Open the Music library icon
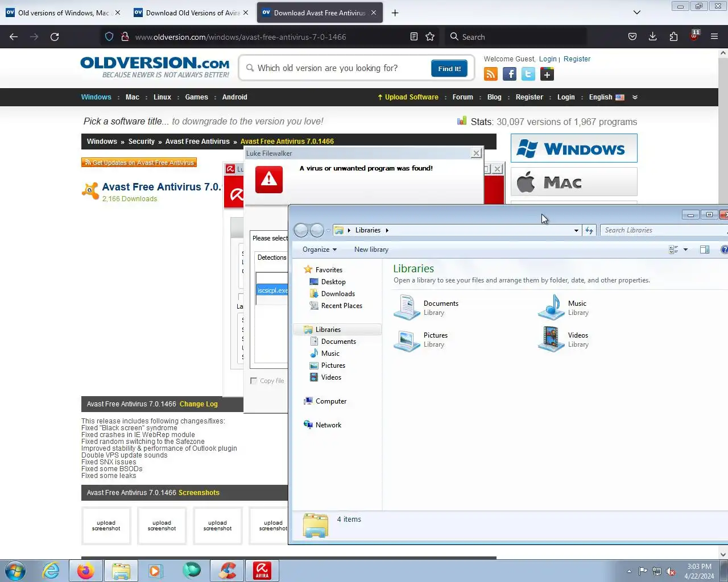Image resolution: width=728 pixels, height=582 pixels. [551, 307]
